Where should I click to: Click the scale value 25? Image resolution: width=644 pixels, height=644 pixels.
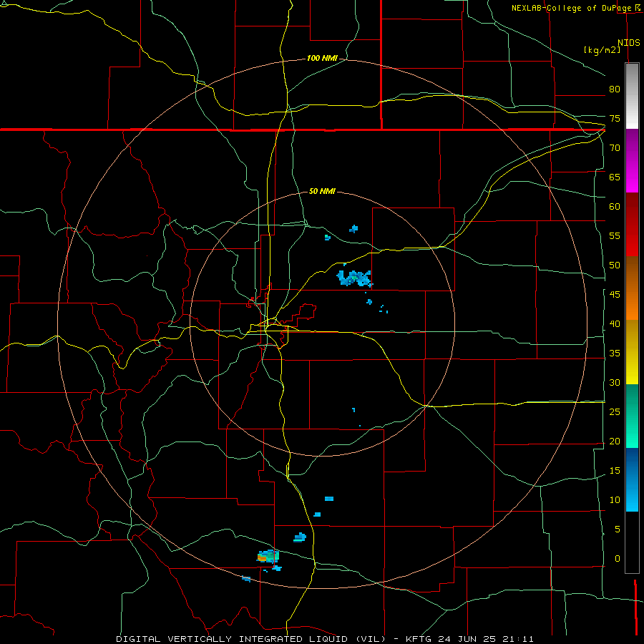pyautogui.click(x=615, y=412)
